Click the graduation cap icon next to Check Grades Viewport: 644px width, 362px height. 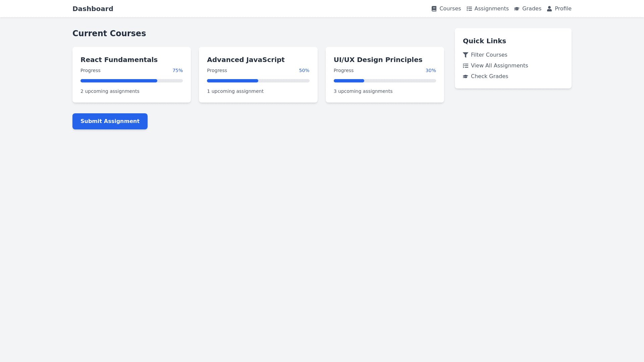pyautogui.click(x=465, y=76)
